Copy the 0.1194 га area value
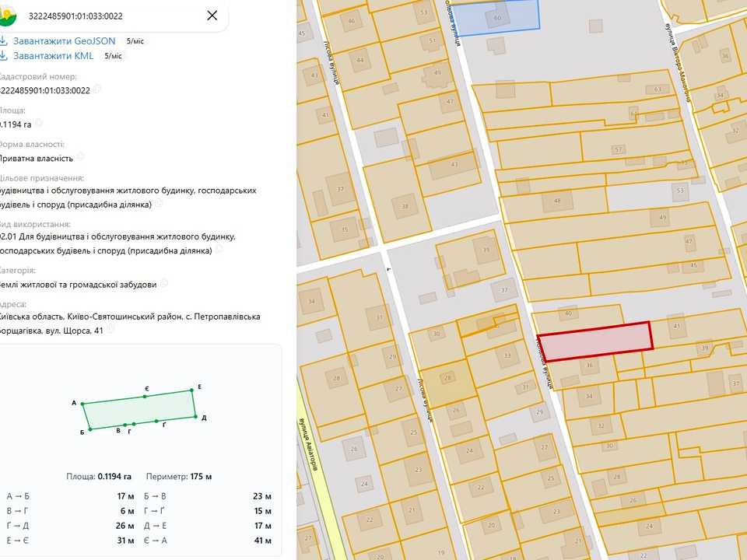The image size is (747, 560). [39, 124]
